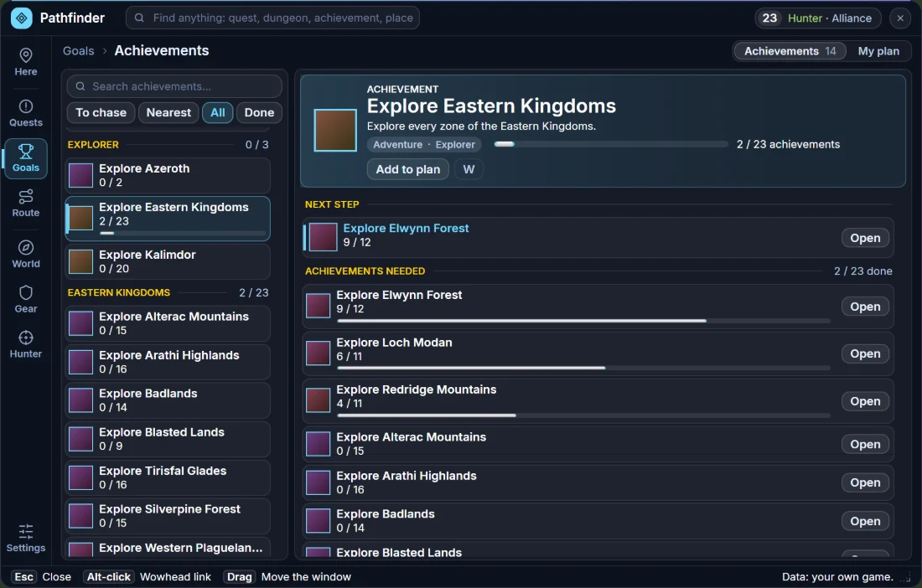Select Explore Badlands in left list
922x588 pixels.
coord(168,400)
